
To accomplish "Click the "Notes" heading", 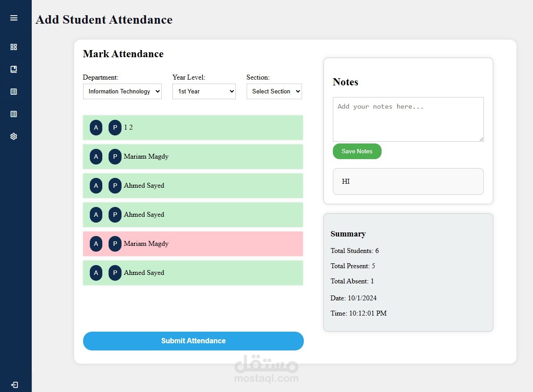I will 345,82.
